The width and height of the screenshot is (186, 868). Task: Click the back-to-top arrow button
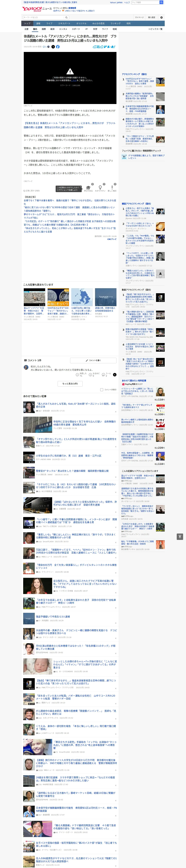(180, 536)
